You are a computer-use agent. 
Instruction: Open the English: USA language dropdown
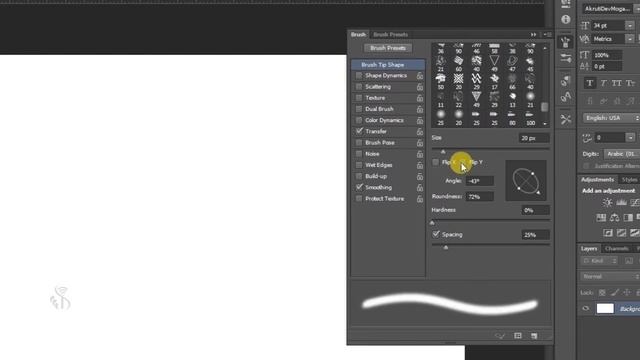(x=611, y=118)
